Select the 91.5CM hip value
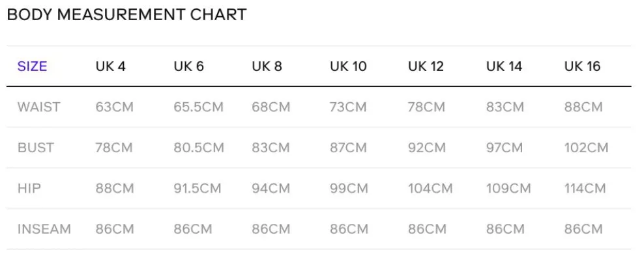The image size is (644, 259). [x=198, y=188]
